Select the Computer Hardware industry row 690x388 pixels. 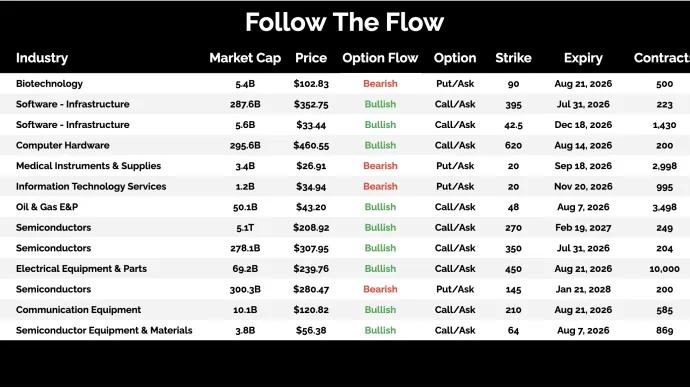(345, 145)
